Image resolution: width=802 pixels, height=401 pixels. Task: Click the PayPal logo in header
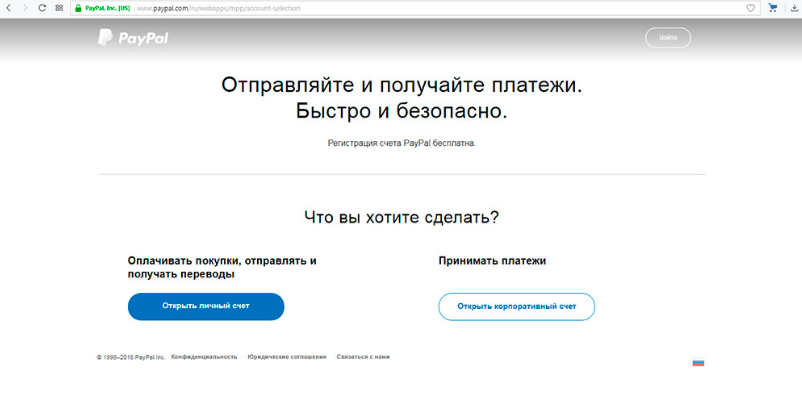pos(133,38)
